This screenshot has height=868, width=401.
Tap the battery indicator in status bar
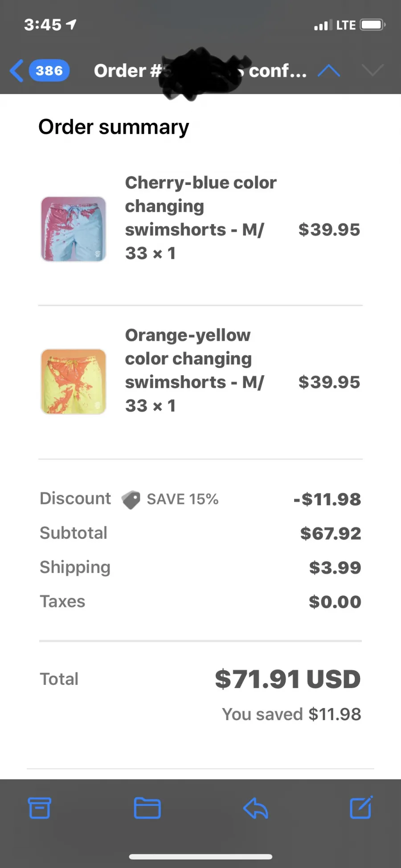click(x=373, y=25)
